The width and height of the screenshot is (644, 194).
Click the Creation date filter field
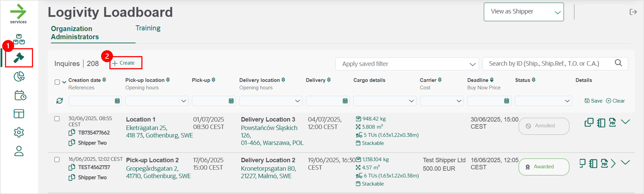tap(95, 101)
